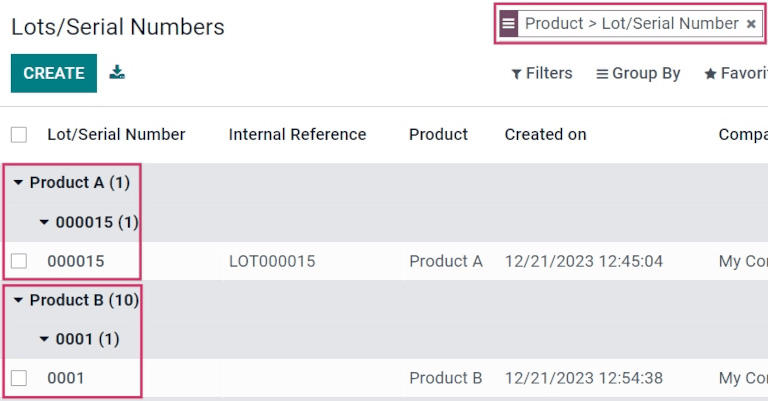The height and width of the screenshot is (401, 768).
Task: Open the LOT000015 record row
Action: [x=272, y=261]
